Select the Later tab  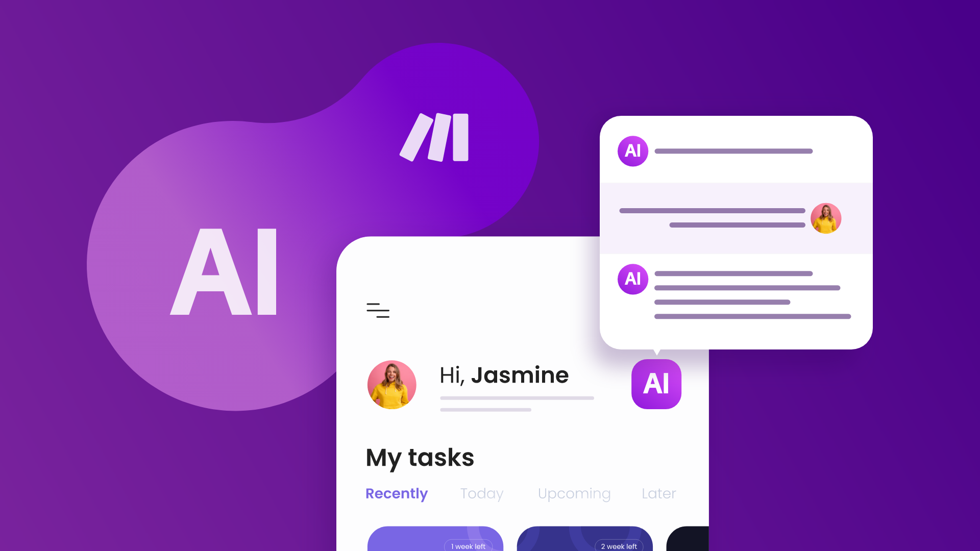pos(657,493)
